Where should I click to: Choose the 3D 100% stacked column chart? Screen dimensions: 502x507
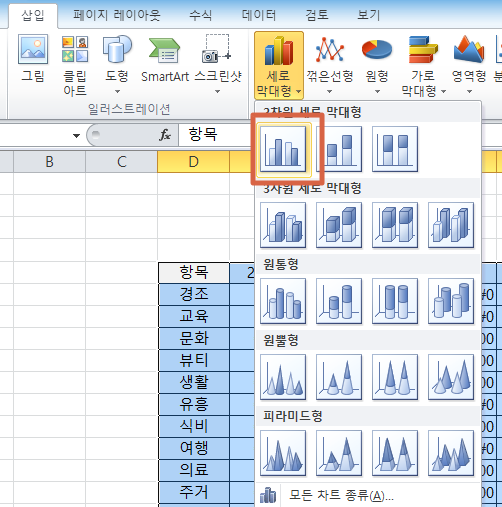(x=395, y=225)
